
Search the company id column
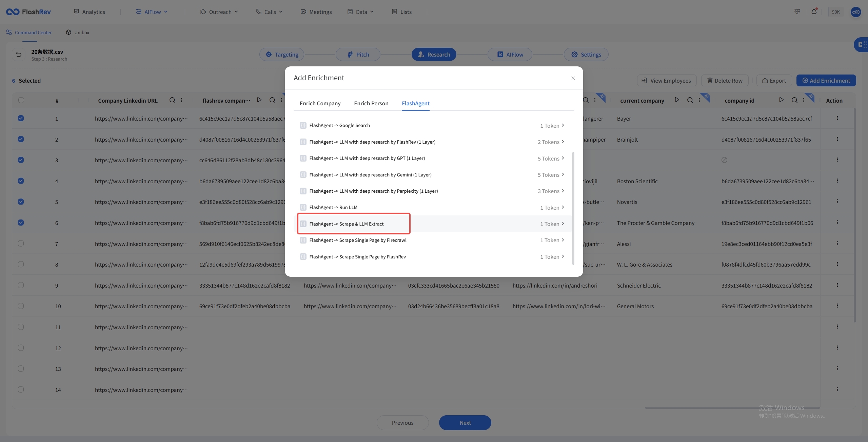tap(794, 100)
